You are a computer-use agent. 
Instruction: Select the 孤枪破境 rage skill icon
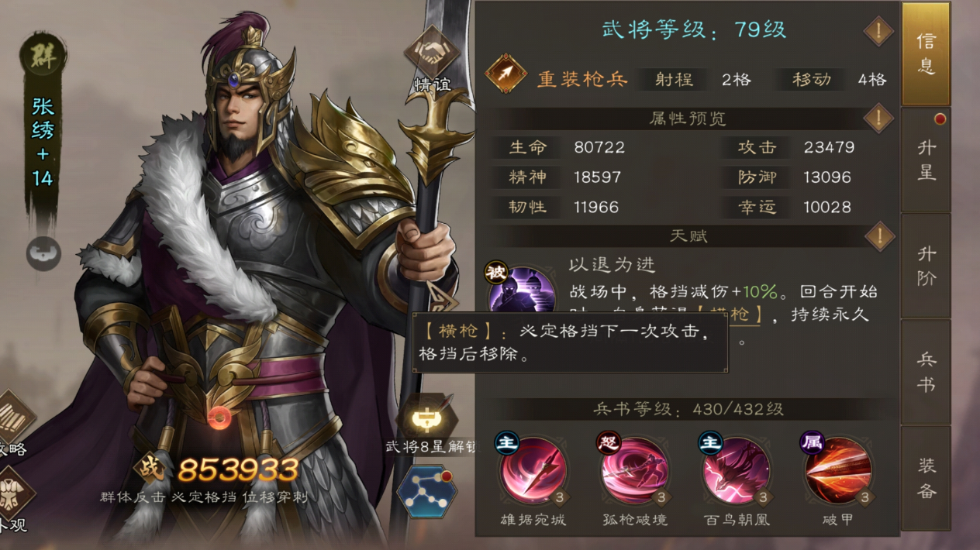634,471
